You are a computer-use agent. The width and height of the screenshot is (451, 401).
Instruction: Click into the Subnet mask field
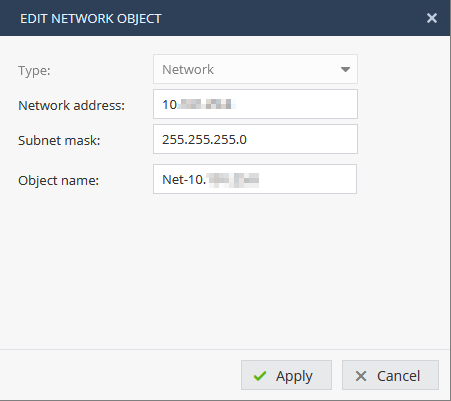(x=255, y=139)
